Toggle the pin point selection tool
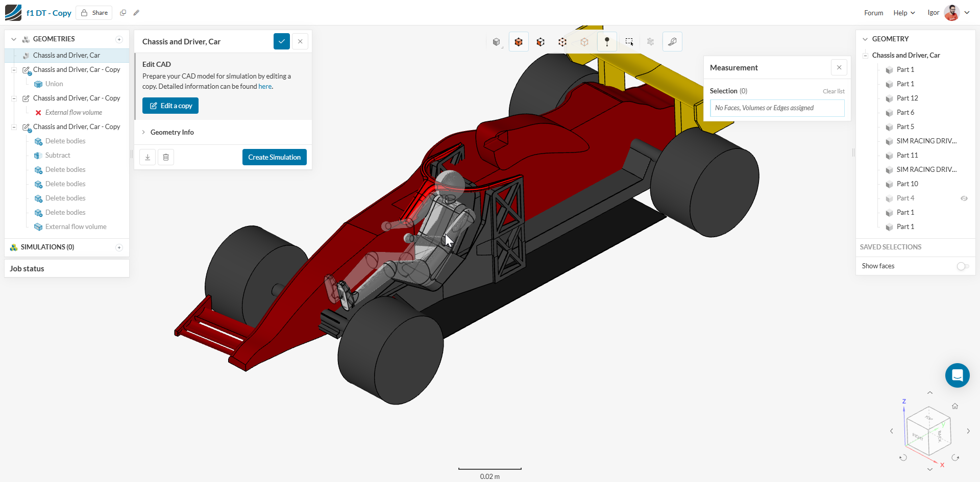The height and width of the screenshot is (482, 980). [607, 42]
